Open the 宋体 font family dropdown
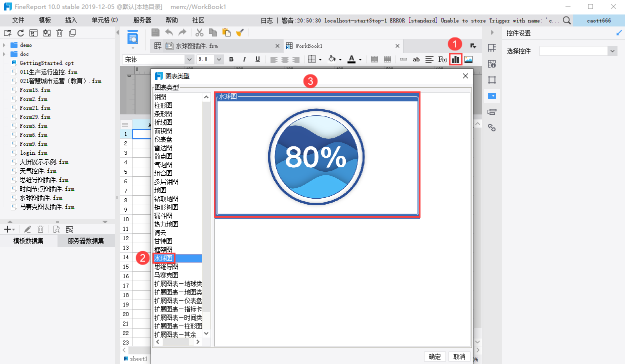Image resolution: width=625 pixels, height=364 pixels. (x=189, y=59)
